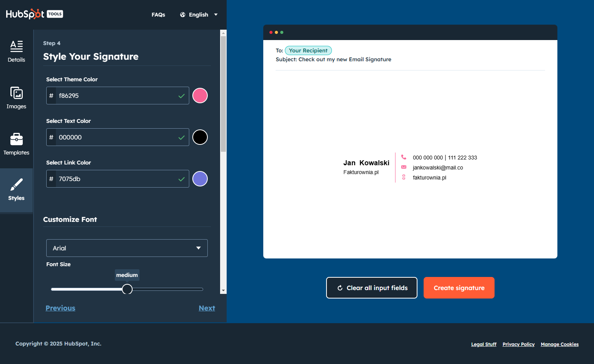The image size is (594, 364).
Task: Click the theme color hex input f86295
Action: click(118, 96)
